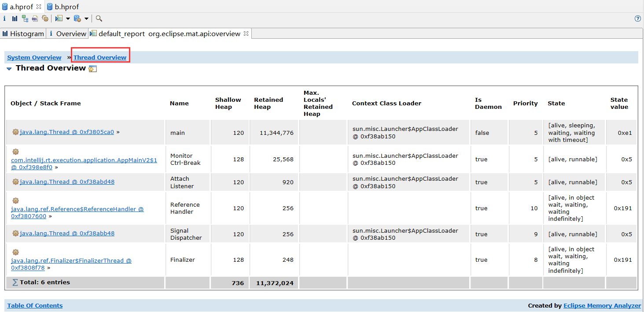The height and width of the screenshot is (312, 644).
Task: Click the Overview info toolbar icon
Action: [4, 19]
